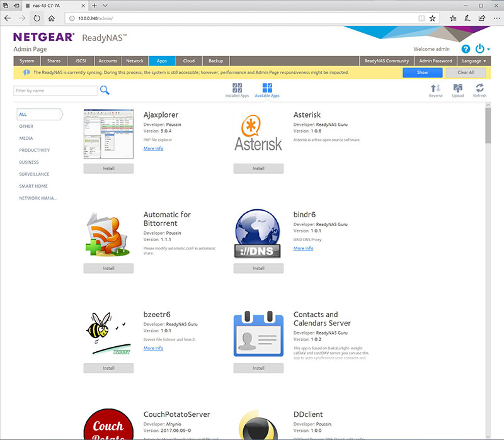Expand the Language menu
This screenshot has width=504, height=440.
point(474,60)
